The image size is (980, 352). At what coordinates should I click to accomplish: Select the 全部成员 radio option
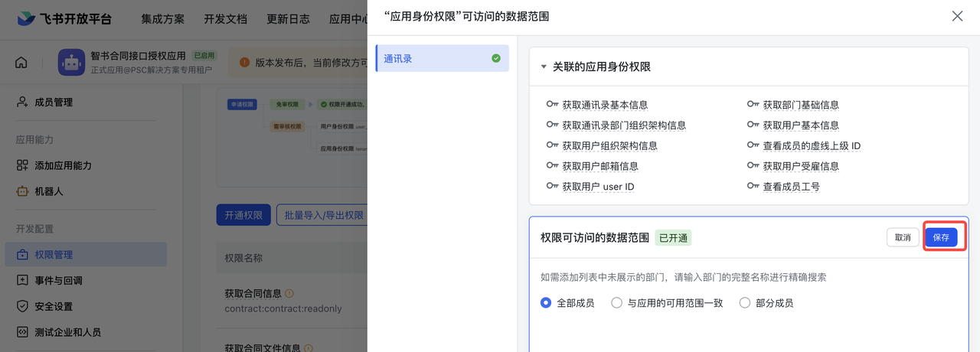point(546,303)
